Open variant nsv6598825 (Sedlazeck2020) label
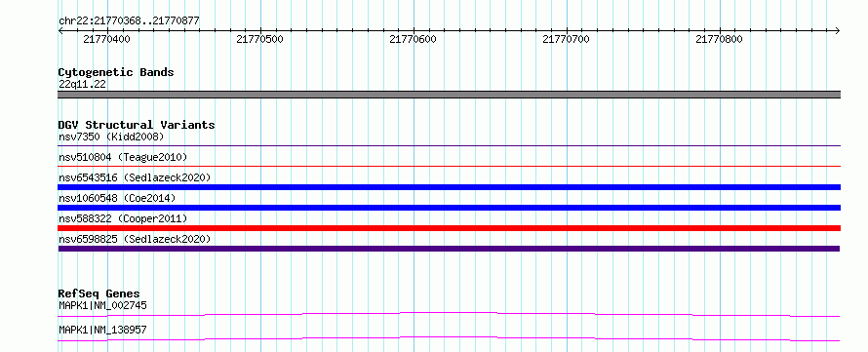The image size is (868, 352). 135,240
